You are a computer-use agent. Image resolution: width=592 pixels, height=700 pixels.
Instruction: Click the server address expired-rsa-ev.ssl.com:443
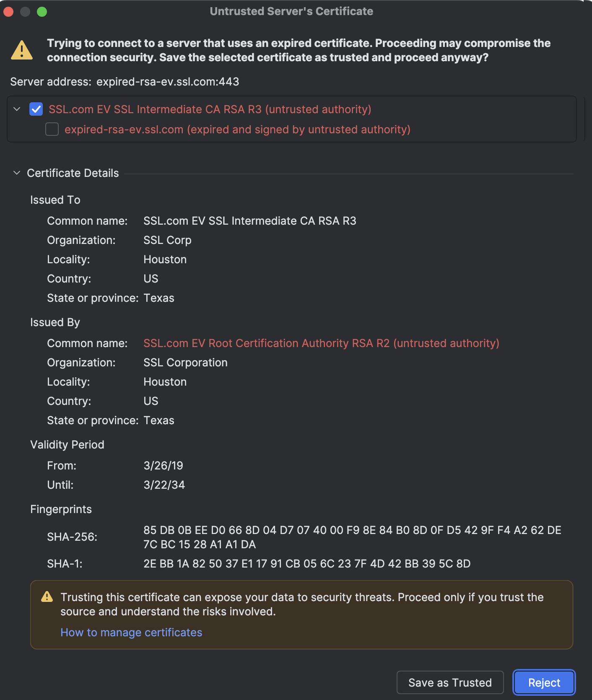[168, 82]
